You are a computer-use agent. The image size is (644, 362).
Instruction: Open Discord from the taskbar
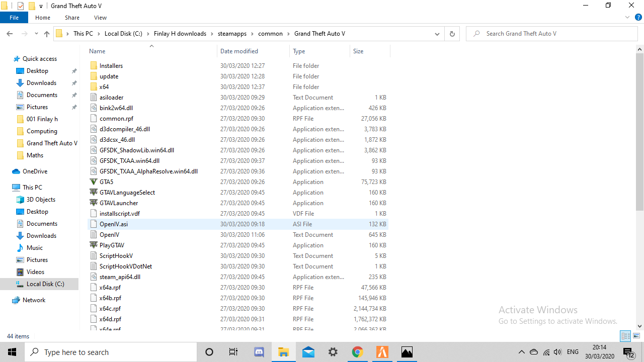tap(260, 352)
